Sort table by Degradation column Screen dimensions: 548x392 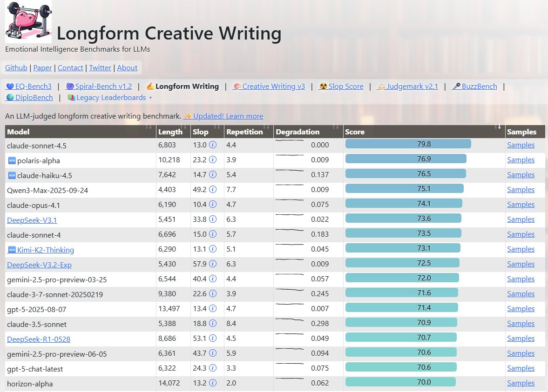click(308, 132)
